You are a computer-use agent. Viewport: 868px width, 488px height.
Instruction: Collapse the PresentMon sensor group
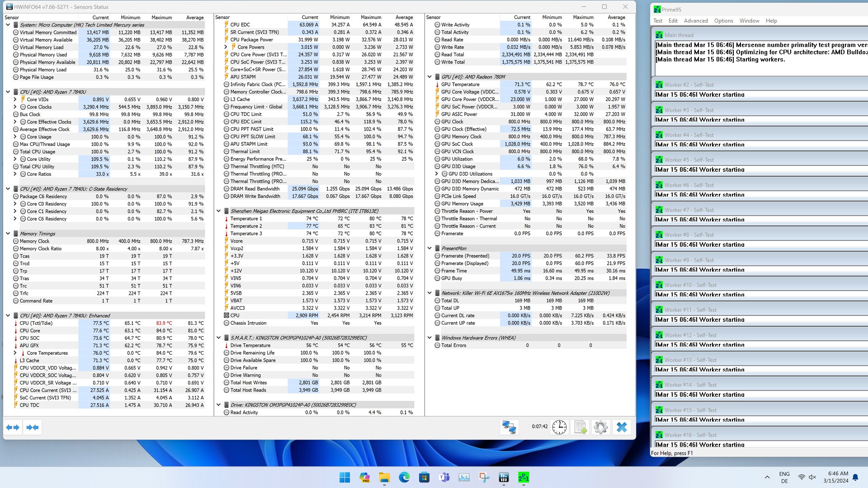point(429,249)
